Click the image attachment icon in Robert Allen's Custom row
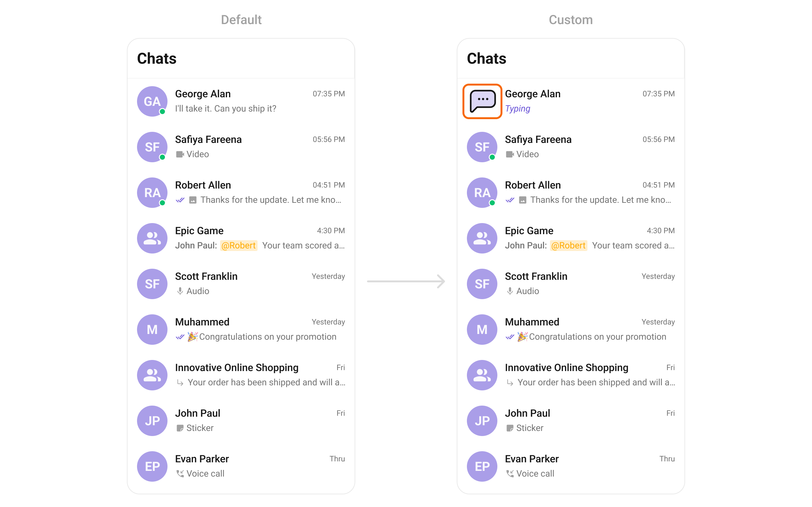Viewport: 812px width, 507px height. coord(522,200)
